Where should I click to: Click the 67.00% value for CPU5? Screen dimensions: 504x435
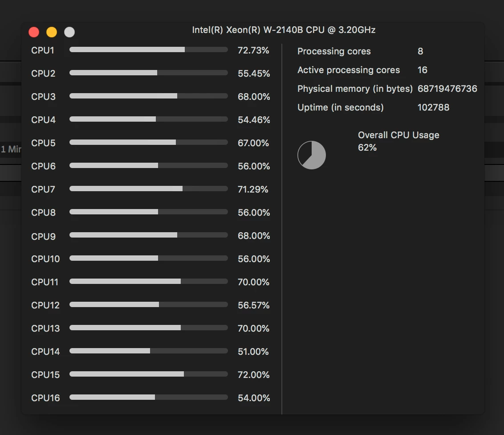coord(253,143)
